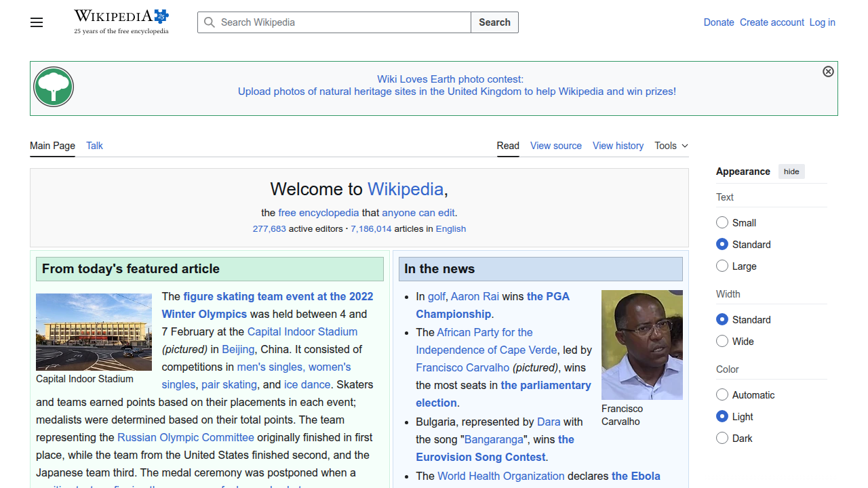Open the Francisco Carvalho photo

point(642,345)
